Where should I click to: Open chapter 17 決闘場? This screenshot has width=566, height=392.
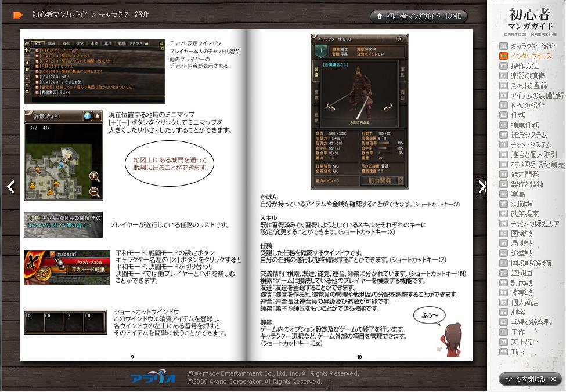(x=516, y=204)
